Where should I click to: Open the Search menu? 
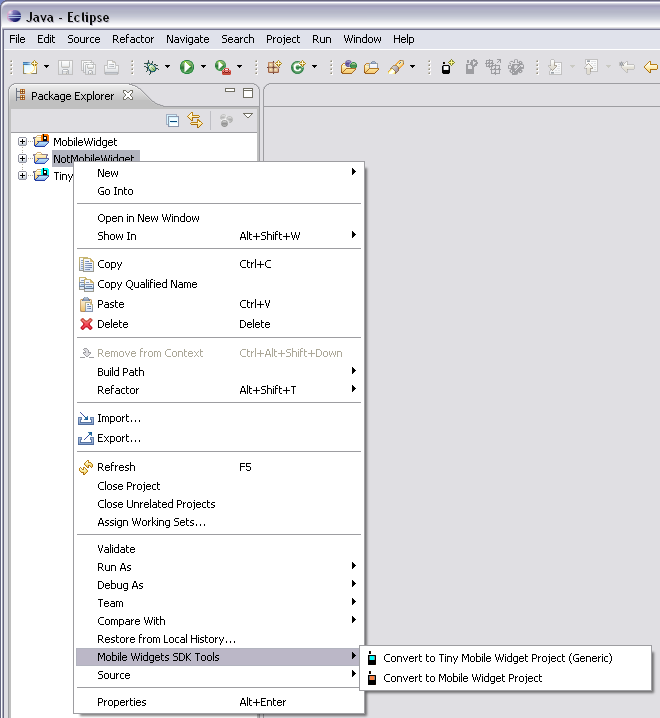(x=238, y=39)
